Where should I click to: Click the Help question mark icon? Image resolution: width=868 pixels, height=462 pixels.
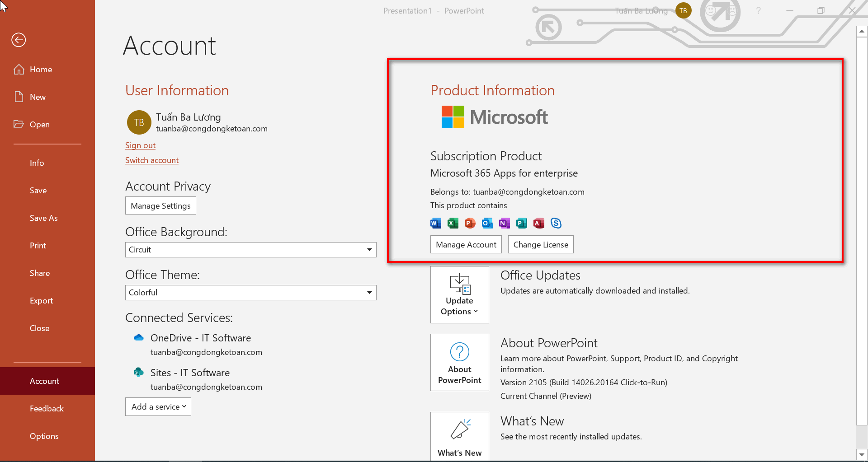click(759, 11)
